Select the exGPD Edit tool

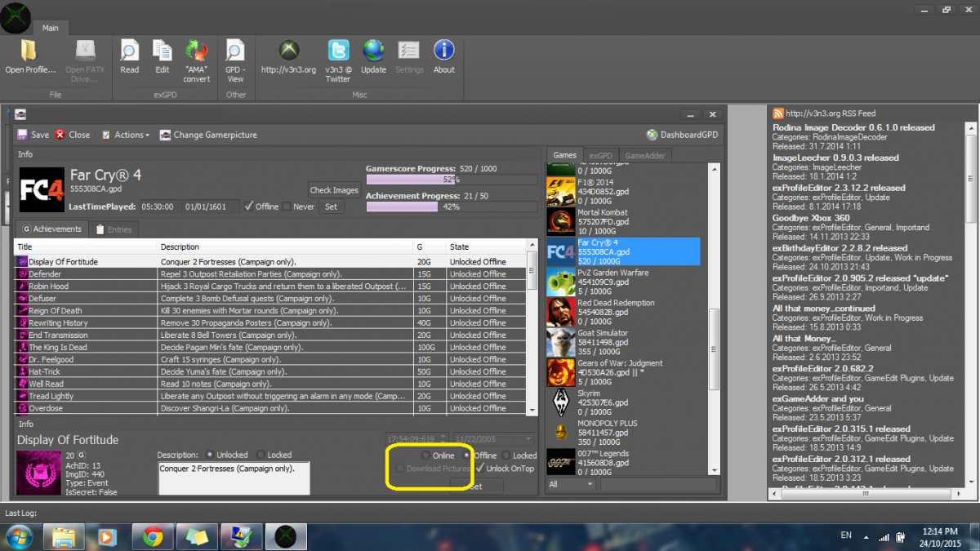pos(163,51)
